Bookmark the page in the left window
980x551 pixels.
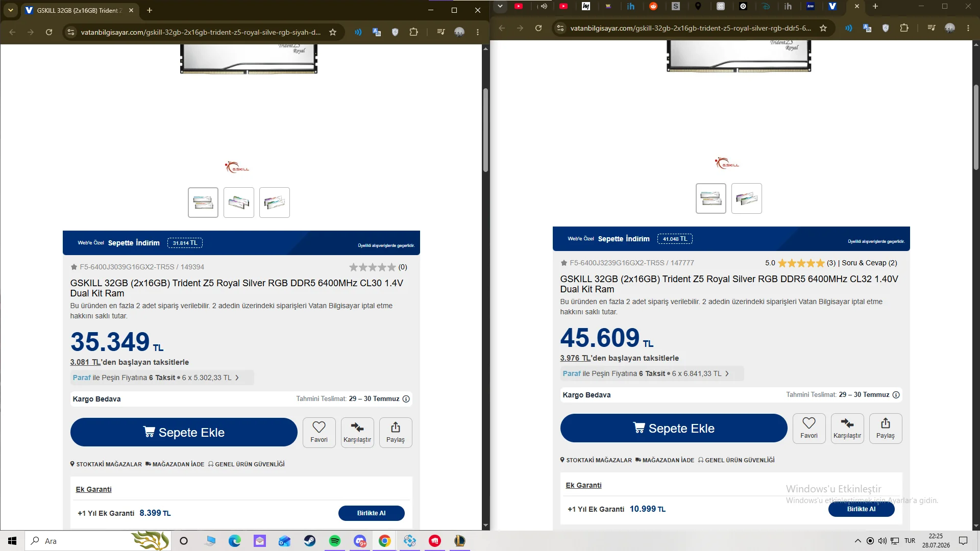tap(333, 32)
